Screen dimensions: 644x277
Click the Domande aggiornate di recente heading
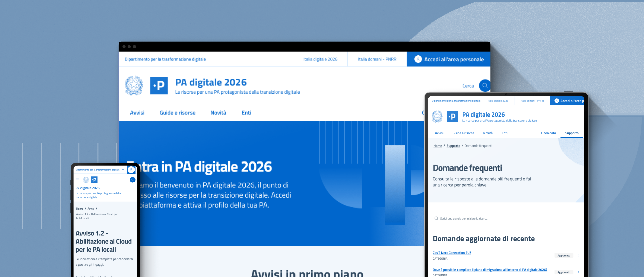pyautogui.click(x=484, y=239)
